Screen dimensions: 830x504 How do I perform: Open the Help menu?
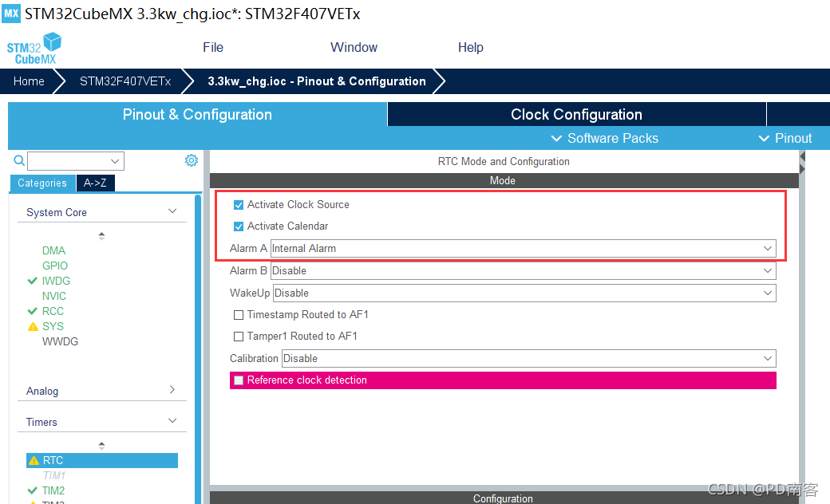click(x=471, y=47)
